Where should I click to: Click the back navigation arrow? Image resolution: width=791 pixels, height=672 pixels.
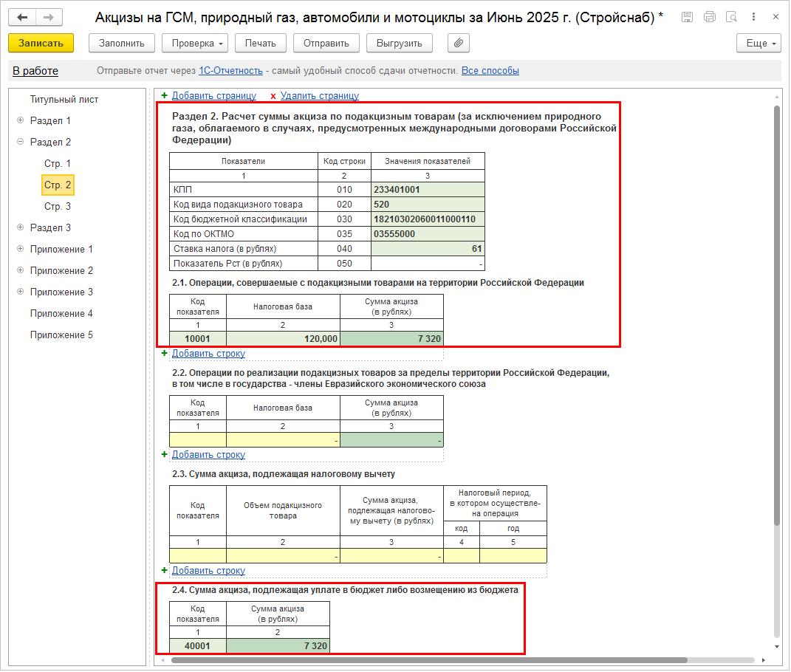[x=23, y=17]
